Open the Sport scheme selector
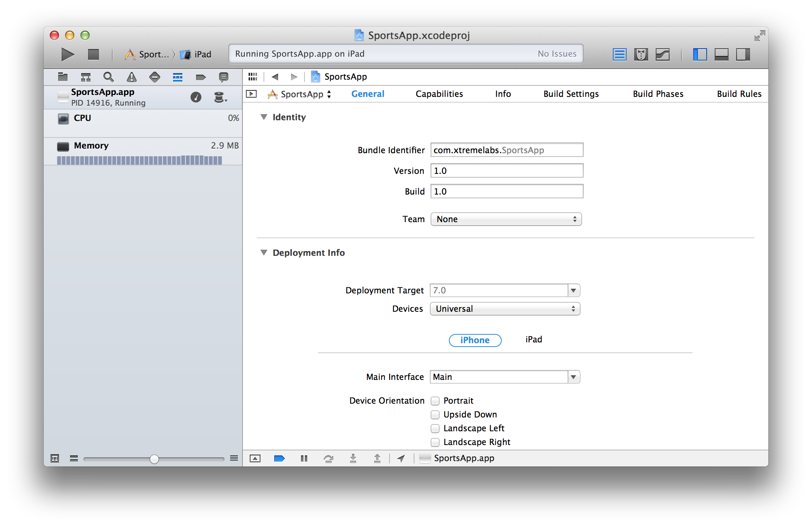 (x=147, y=54)
